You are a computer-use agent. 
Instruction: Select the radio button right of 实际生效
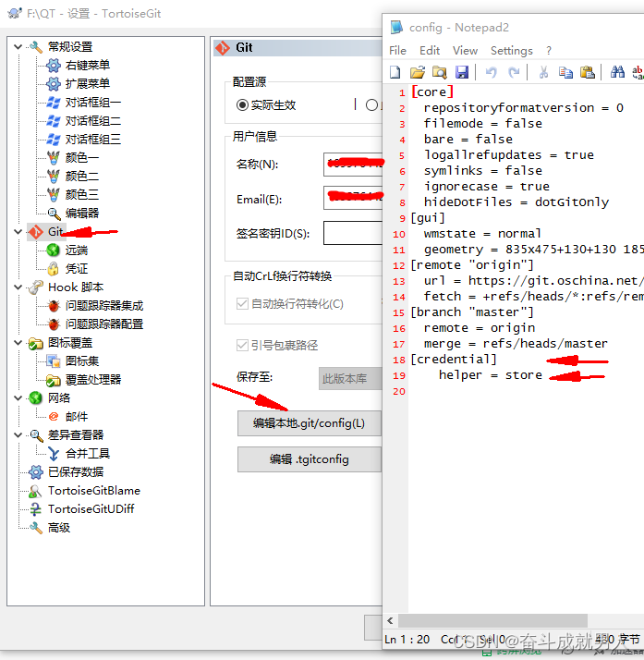[x=371, y=104]
